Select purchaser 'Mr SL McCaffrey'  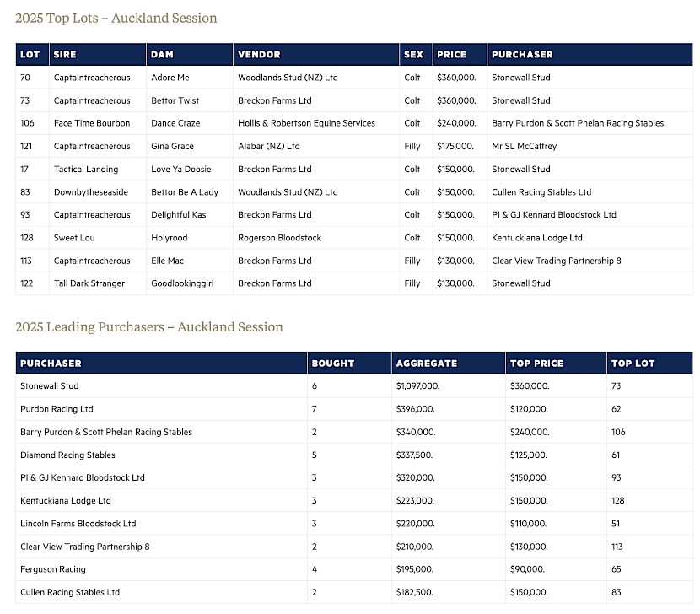(x=524, y=146)
